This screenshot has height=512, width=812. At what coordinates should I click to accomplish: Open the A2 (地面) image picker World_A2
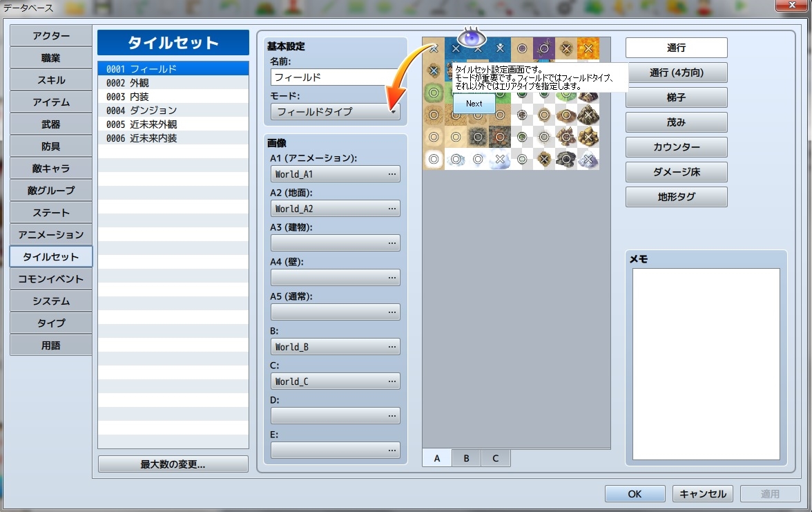pyautogui.click(x=335, y=209)
